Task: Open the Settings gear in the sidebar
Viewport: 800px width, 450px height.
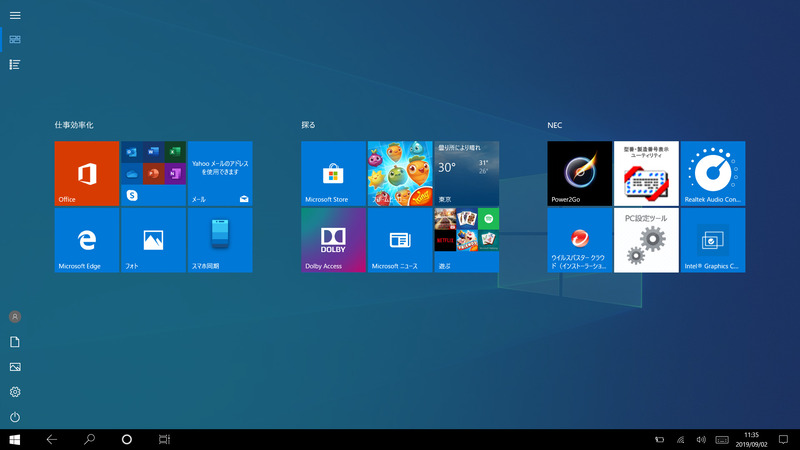Action: tap(15, 392)
